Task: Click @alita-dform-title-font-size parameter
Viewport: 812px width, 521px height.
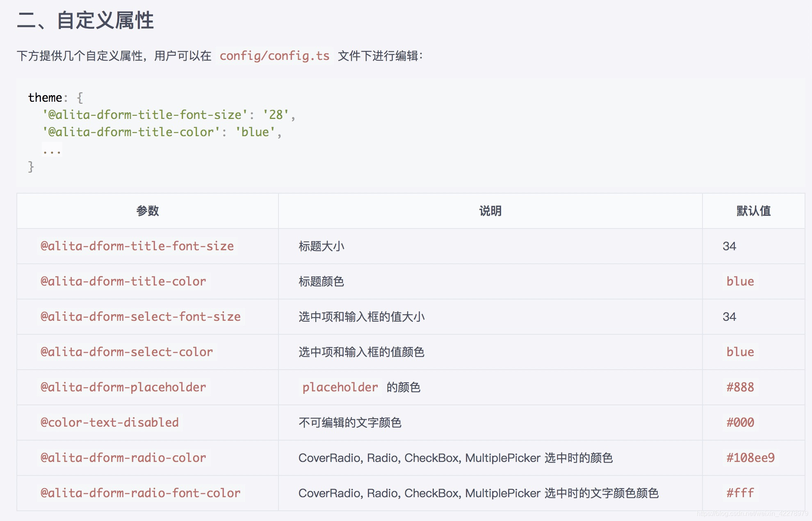Action: click(x=137, y=246)
